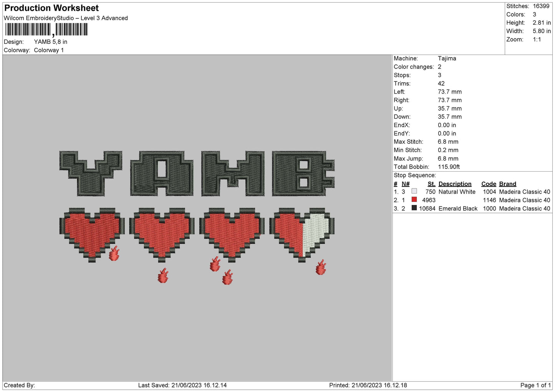Click the stitch total "16399"
Screen dimensions: 555x392
541,6
